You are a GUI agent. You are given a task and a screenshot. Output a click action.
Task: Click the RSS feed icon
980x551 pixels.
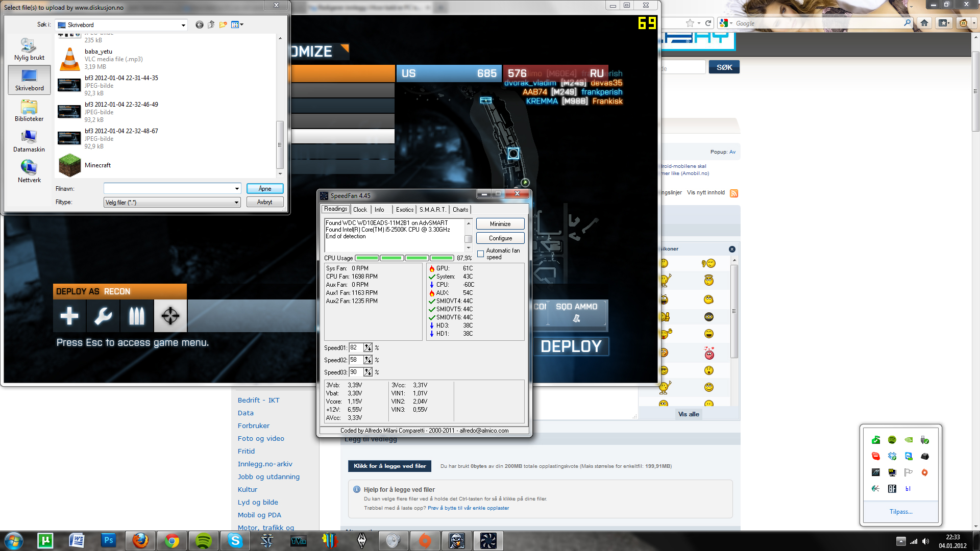click(x=734, y=193)
